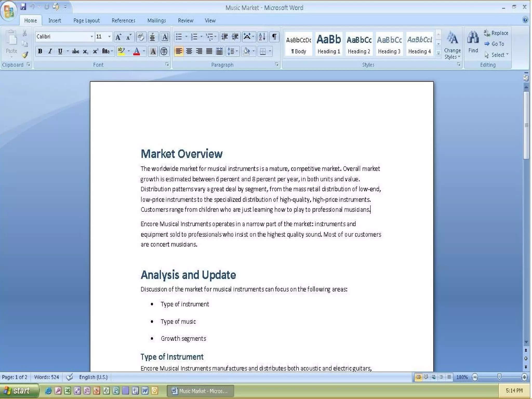The image size is (532, 399).
Task: Apply bullet list formatting
Action: tap(179, 37)
